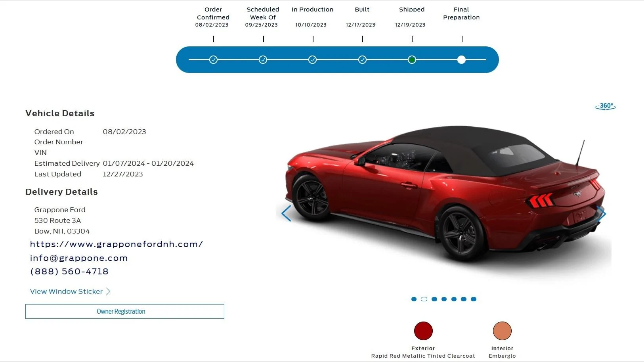The image size is (644, 362).
Task: Click the Grappone Ford dealer name
Action: pos(60,210)
